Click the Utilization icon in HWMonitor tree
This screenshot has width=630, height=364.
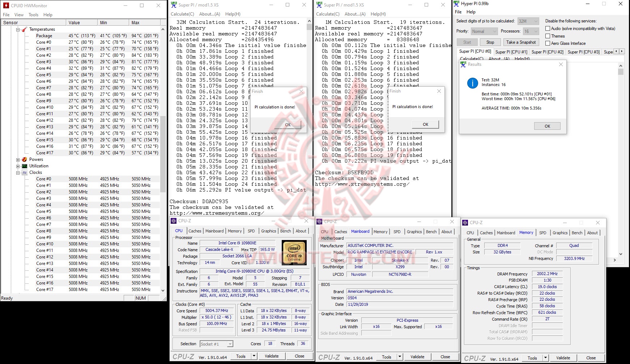click(24, 166)
